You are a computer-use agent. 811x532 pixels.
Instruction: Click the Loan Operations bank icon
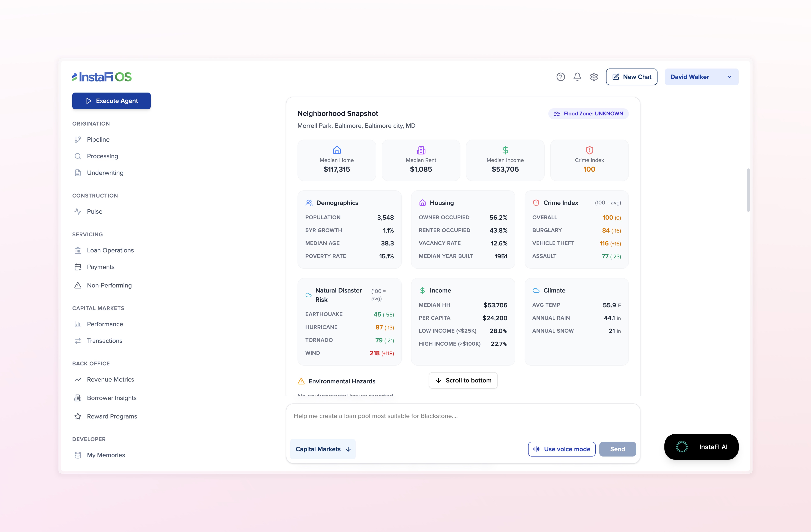coord(78,250)
